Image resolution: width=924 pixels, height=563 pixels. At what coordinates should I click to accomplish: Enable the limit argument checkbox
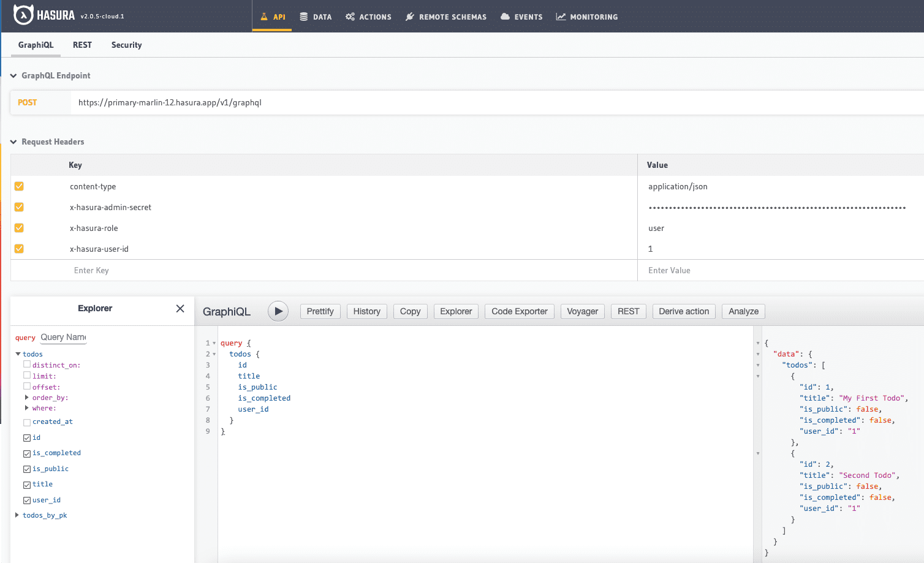point(27,375)
